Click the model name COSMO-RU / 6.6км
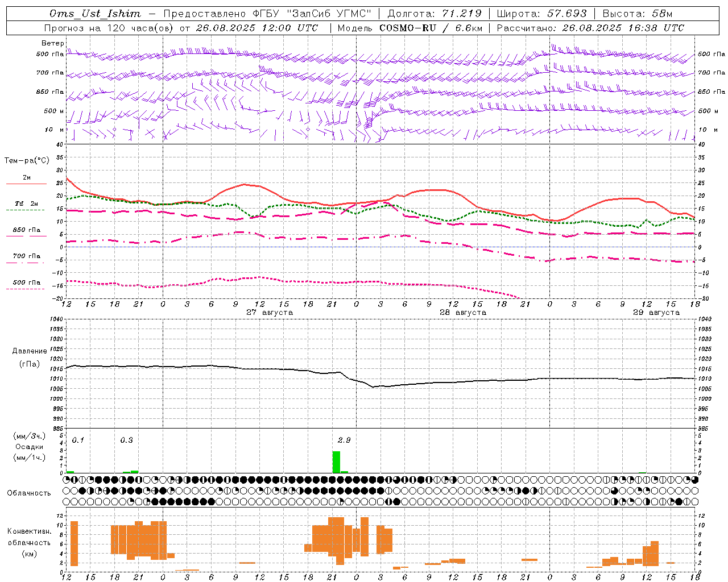Image resolution: width=728 pixels, height=582 pixels. [x=431, y=28]
